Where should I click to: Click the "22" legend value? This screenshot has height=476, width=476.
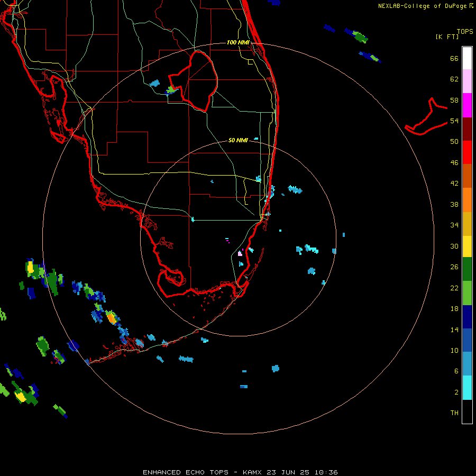(x=454, y=288)
